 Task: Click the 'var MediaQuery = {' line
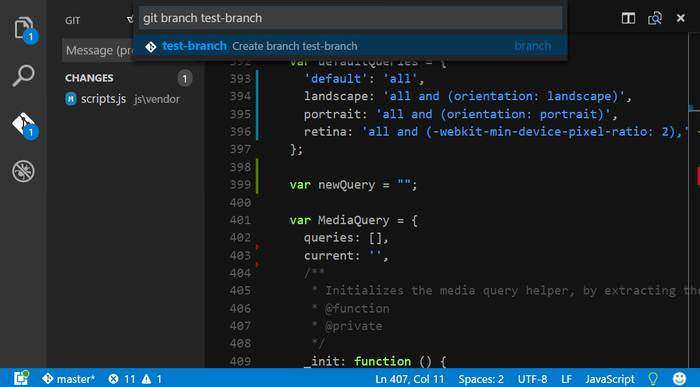353,220
